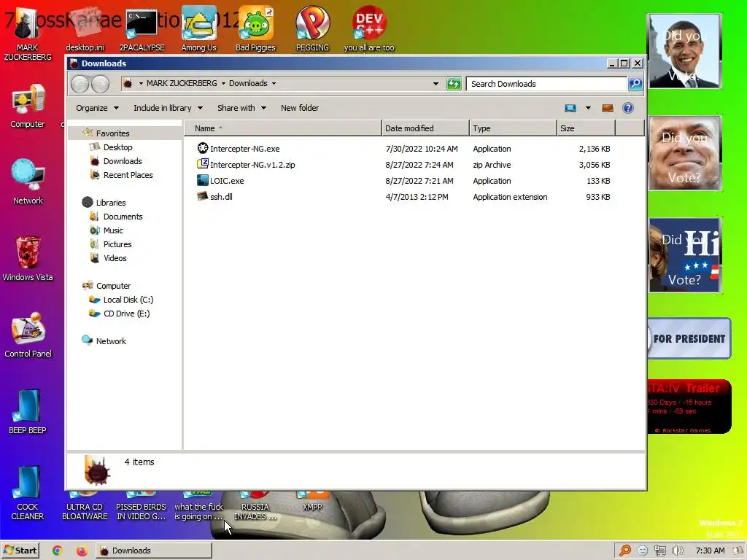Open COCK CLEANER desktop shortcut

click(x=28, y=493)
